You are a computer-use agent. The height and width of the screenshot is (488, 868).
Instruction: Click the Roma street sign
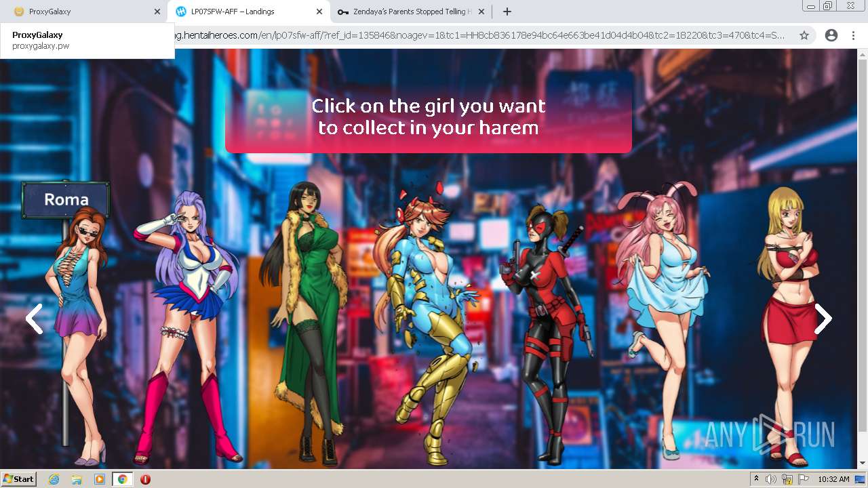pyautogui.click(x=66, y=199)
